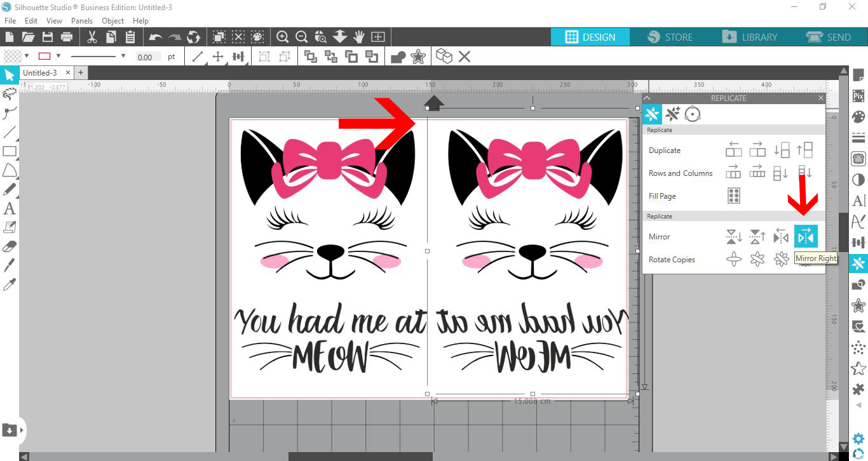
Task: Click the Fit to Page icon
Action: 378,37
